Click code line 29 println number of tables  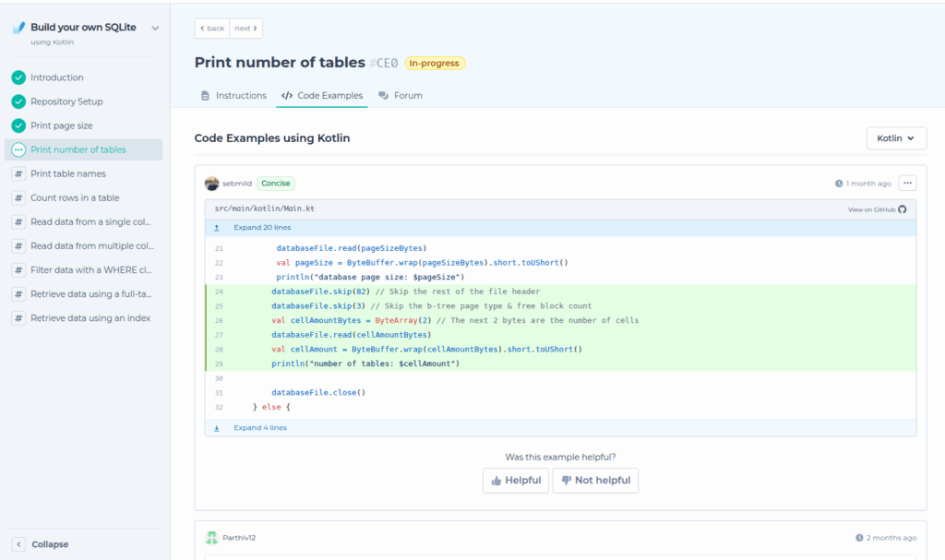(x=560, y=363)
